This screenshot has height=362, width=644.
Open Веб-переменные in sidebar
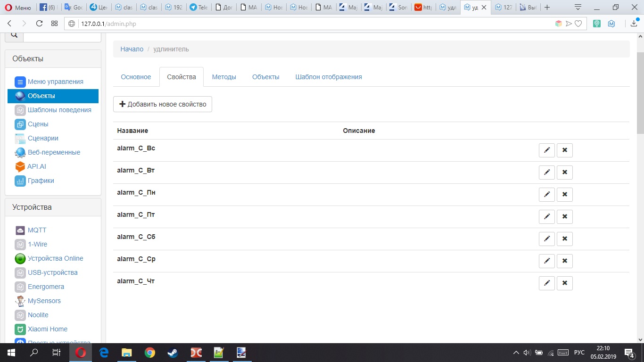(48, 152)
